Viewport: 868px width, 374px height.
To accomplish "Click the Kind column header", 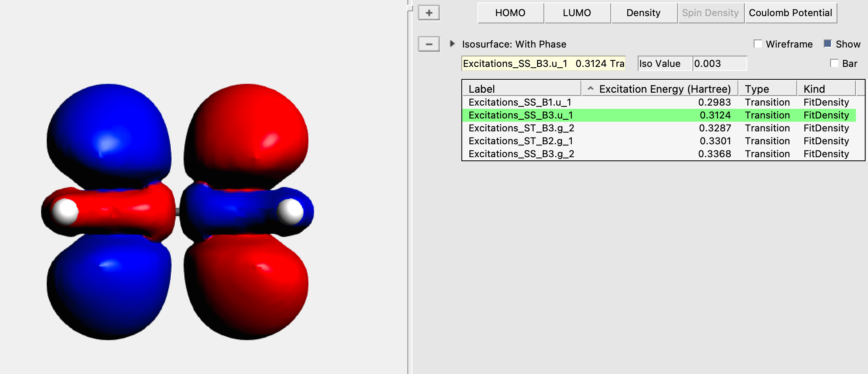I will pyautogui.click(x=825, y=89).
